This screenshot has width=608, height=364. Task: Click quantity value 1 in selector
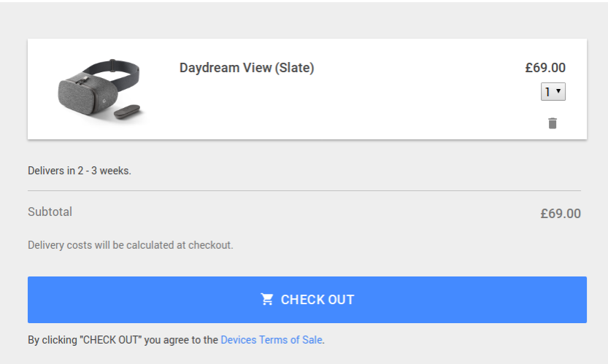(x=547, y=92)
